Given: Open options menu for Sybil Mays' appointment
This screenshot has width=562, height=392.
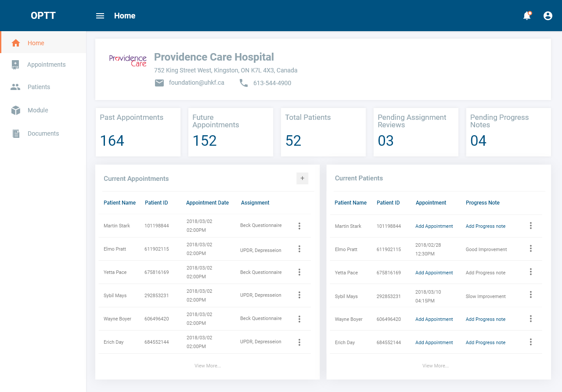Looking at the screenshot, I should click(299, 295).
